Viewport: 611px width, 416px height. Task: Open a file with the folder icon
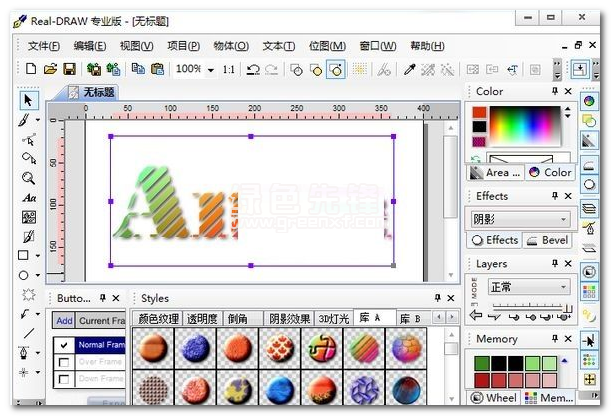50,69
